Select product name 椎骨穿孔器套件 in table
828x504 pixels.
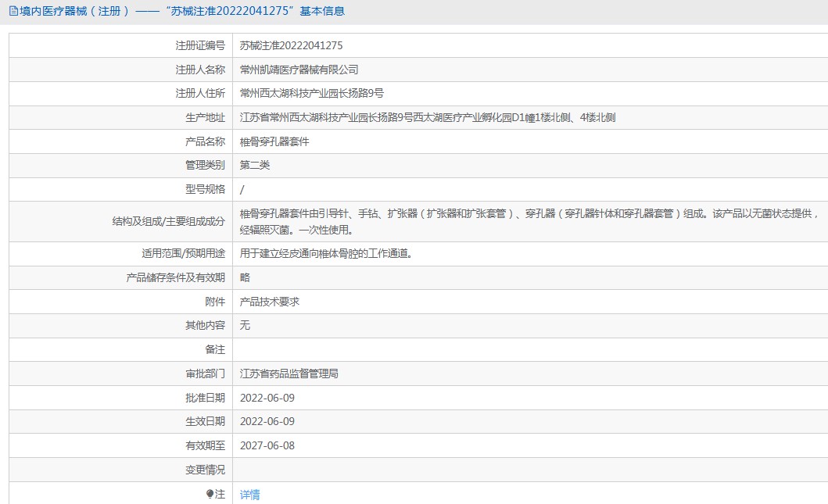pyautogui.click(x=274, y=142)
